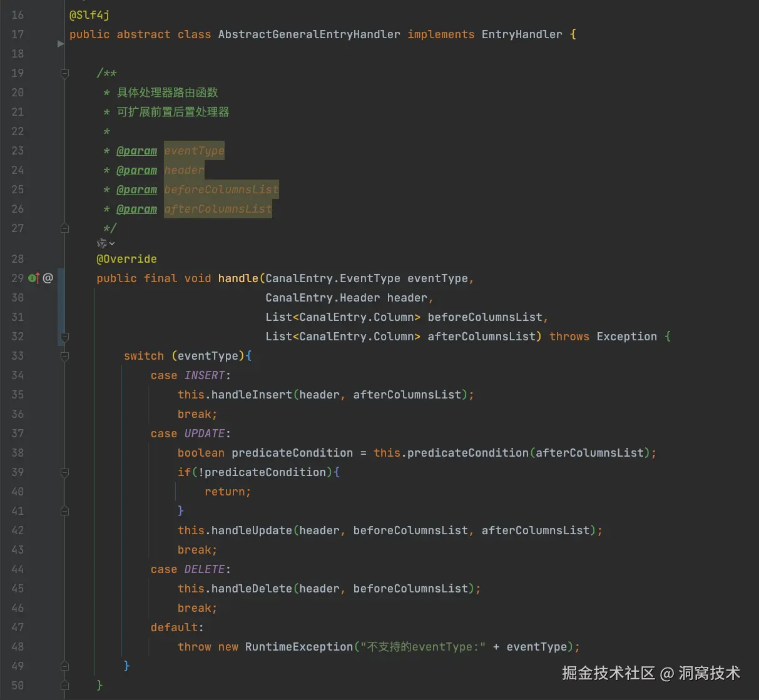This screenshot has height=700, width=759.
Task: Select the highlighted afterColumnsList parameter in the Javadoc
Action: [x=218, y=208]
